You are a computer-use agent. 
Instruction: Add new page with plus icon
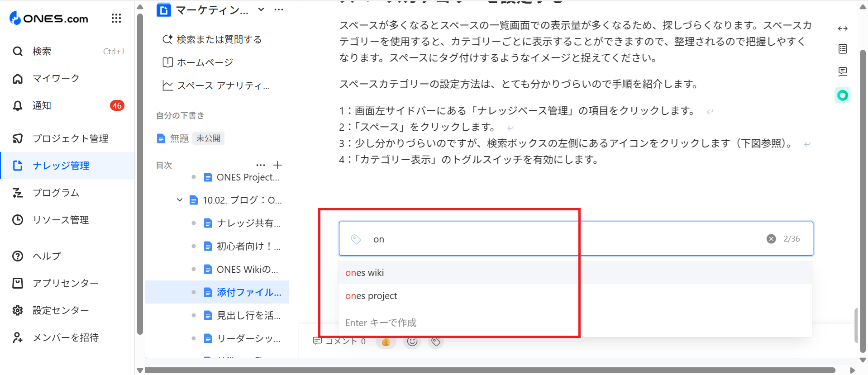click(278, 165)
